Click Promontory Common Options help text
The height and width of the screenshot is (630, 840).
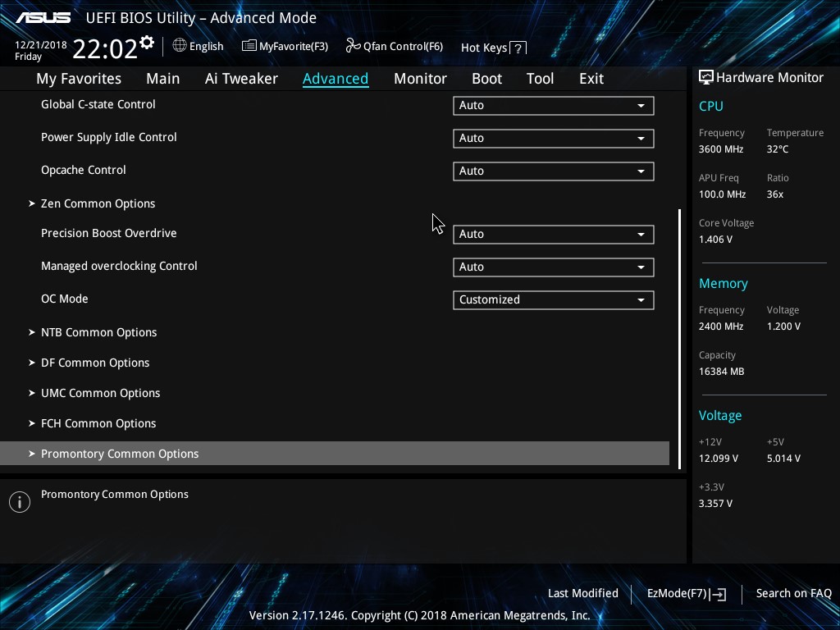coord(115,495)
